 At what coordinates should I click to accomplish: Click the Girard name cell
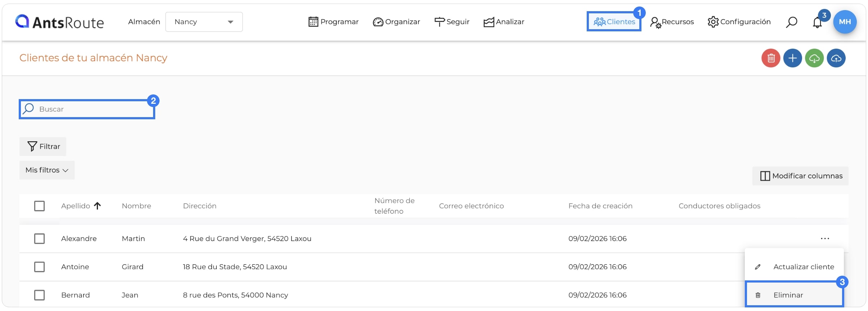[133, 267]
